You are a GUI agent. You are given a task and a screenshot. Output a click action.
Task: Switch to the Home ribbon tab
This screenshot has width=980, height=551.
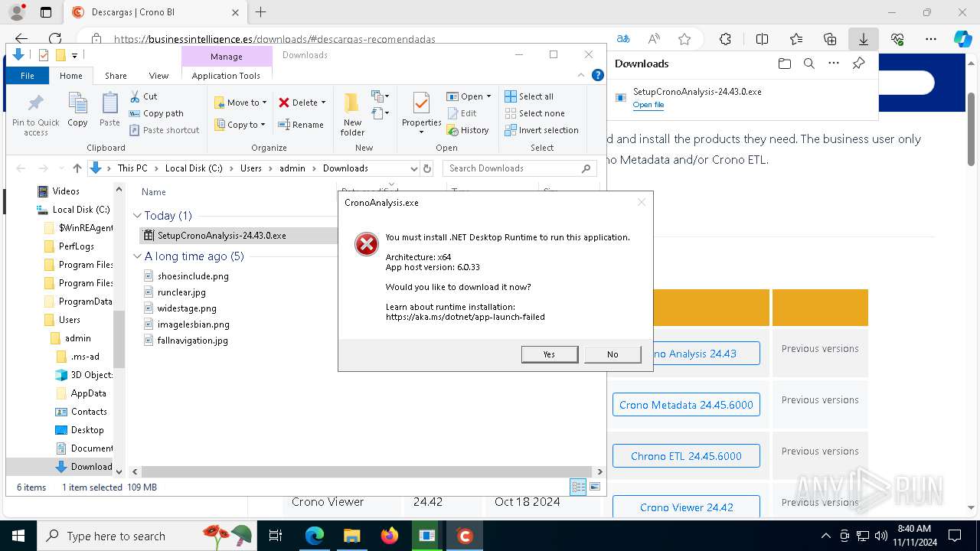pyautogui.click(x=71, y=76)
